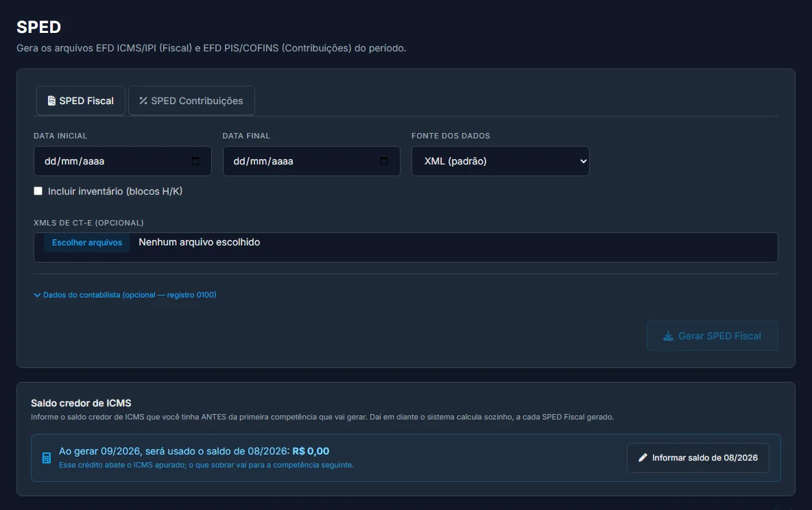Screen dimensions: 812x510
Task: Click the download icon in Gerar SPED Fiscal
Action: pyautogui.click(x=669, y=336)
